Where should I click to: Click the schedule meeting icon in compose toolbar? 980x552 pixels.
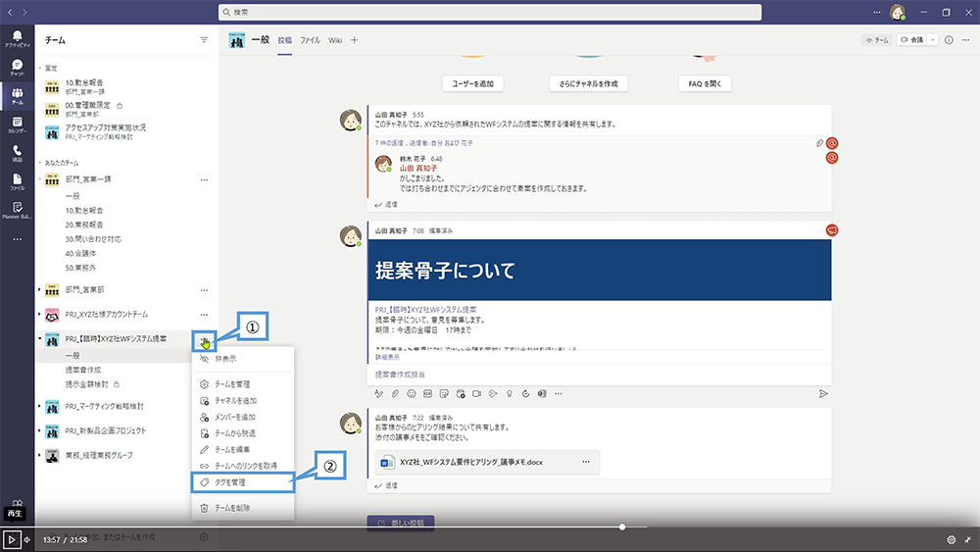(461, 394)
